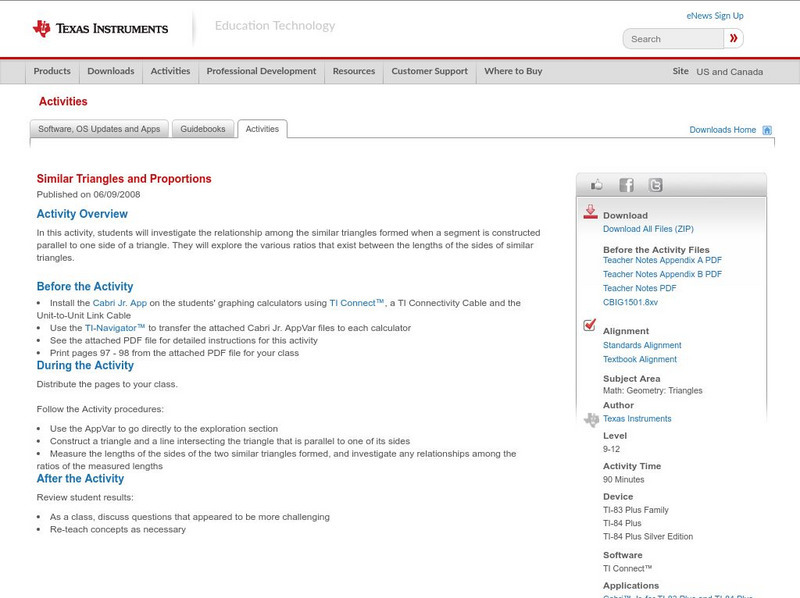This screenshot has height=598, width=800.
Task: Open the TI-Navigator link
Action: coord(115,328)
